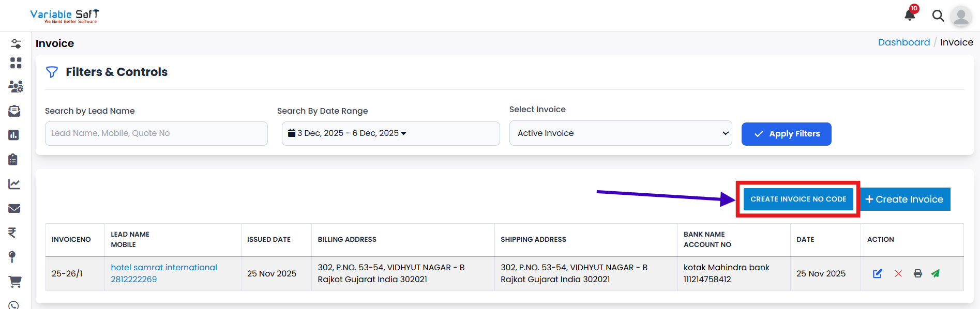
Task: Open the line chart sidebar icon
Action: pos(14,184)
